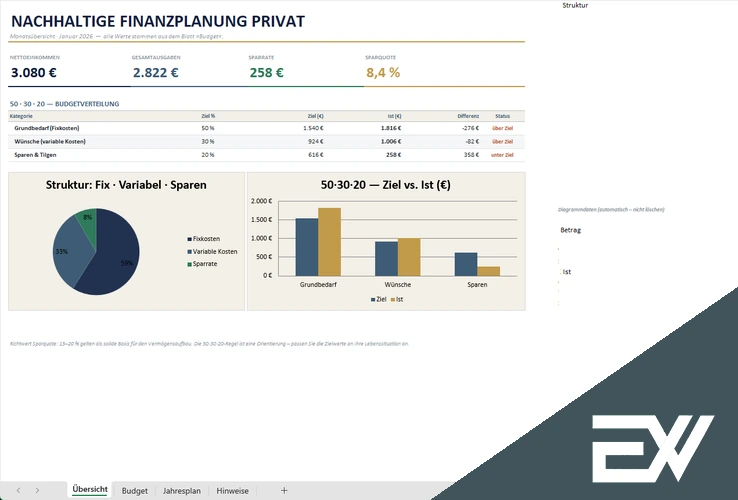The height and width of the screenshot is (500, 738).
Task: Select the 924 € Ziel cell
Action: 316,141
